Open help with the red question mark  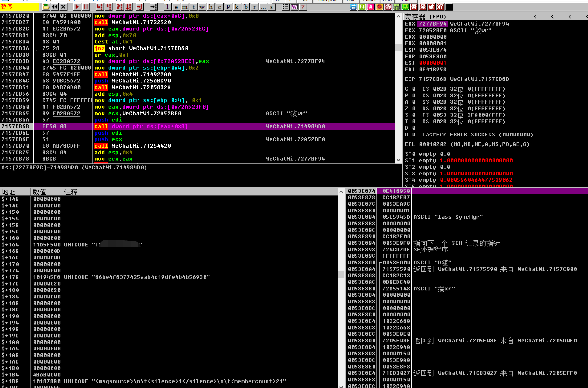pyautogui.click(x=303, y=7)
